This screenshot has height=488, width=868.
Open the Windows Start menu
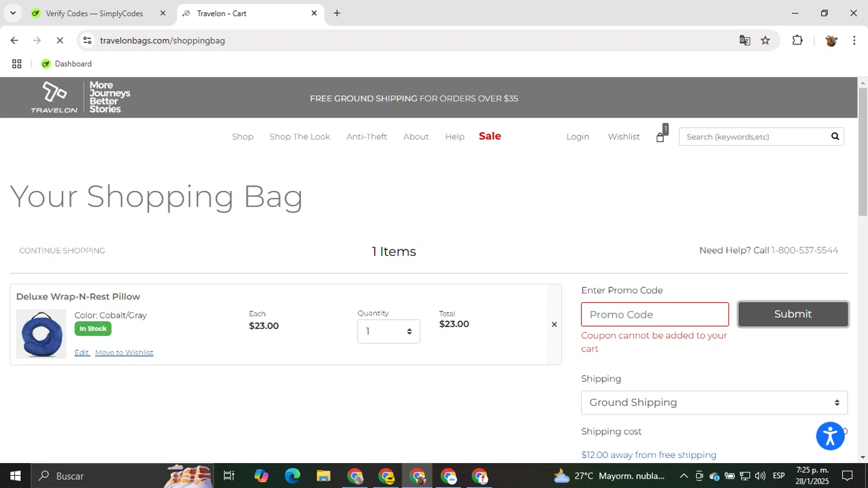point(16,476)
